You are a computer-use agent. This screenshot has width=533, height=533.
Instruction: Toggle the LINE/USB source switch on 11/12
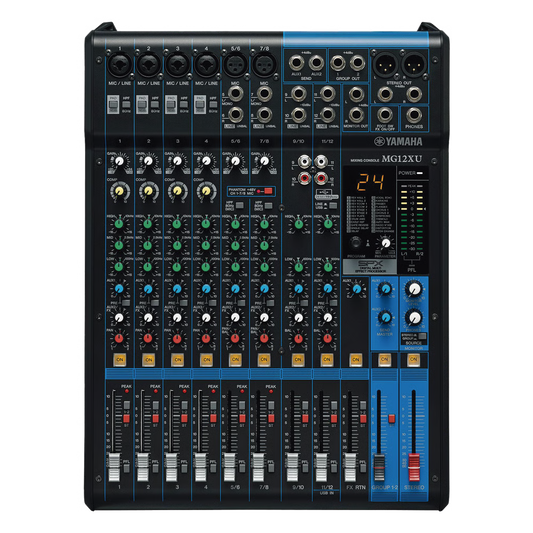[333, 205]
